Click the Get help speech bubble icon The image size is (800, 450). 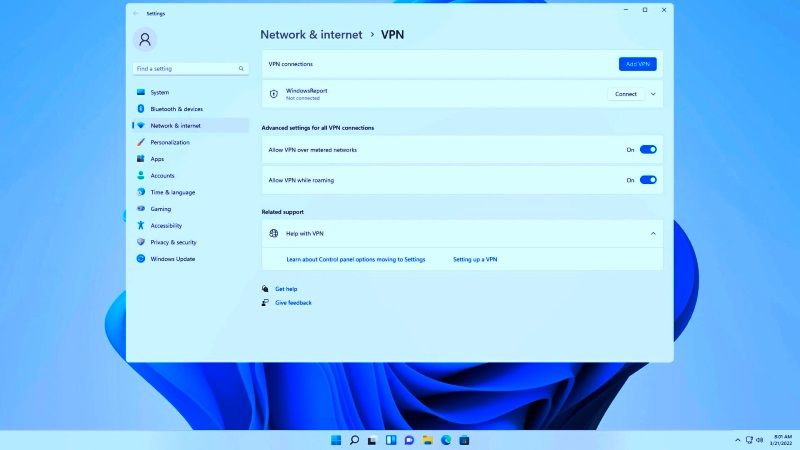click(265, 289)
